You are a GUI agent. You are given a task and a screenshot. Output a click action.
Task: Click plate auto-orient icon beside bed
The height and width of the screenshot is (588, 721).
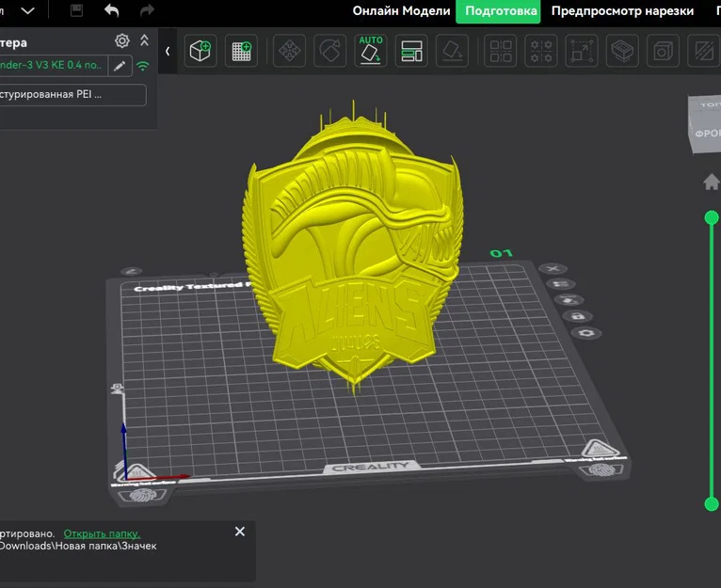click(569, 300)
